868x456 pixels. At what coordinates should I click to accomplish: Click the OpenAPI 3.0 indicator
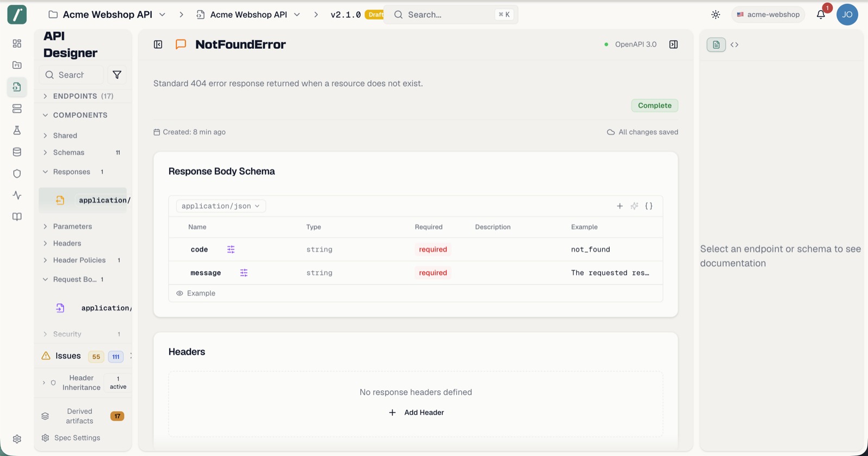[630, 44]
